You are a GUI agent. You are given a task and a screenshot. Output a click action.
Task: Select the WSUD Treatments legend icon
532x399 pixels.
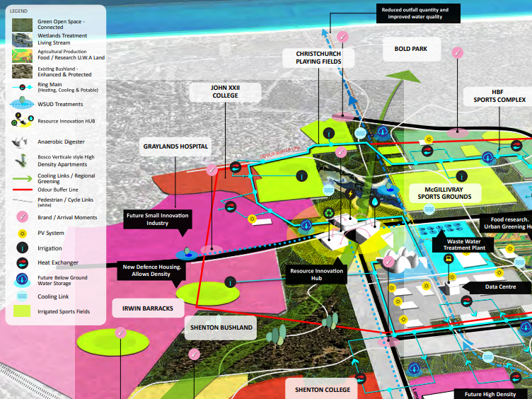22,103
